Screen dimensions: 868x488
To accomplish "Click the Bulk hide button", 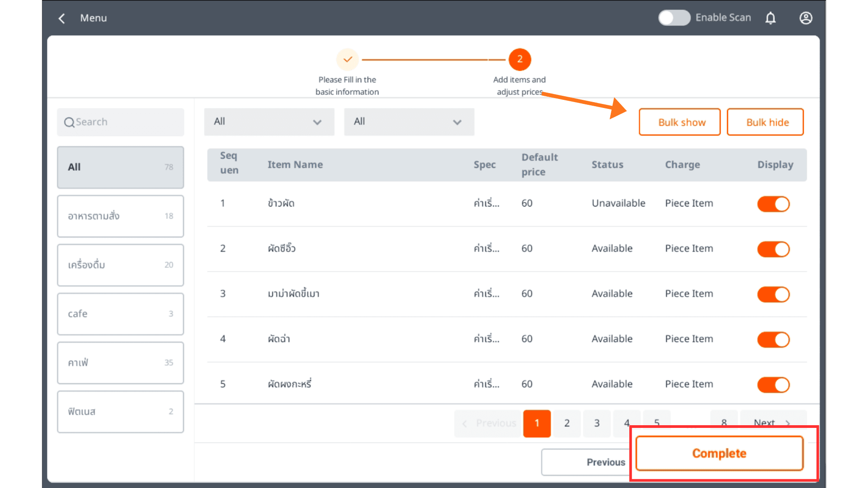I will pos(765,122).
